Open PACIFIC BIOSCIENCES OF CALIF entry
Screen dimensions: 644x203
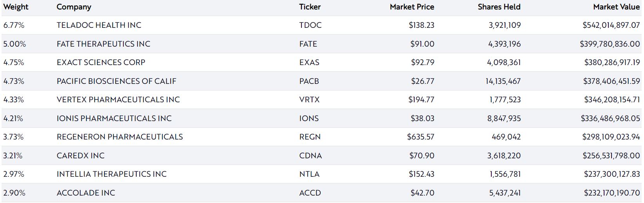(x=116, y=81)
